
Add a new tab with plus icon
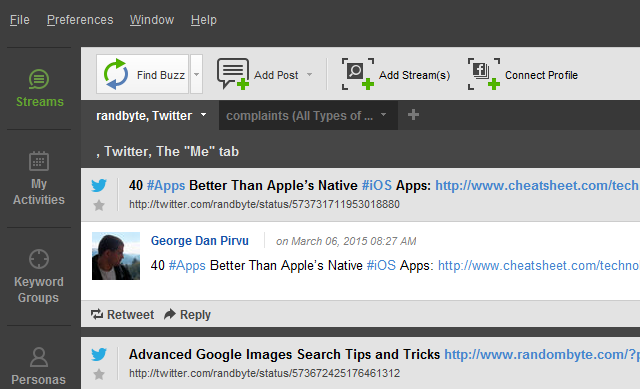[413, 115]
